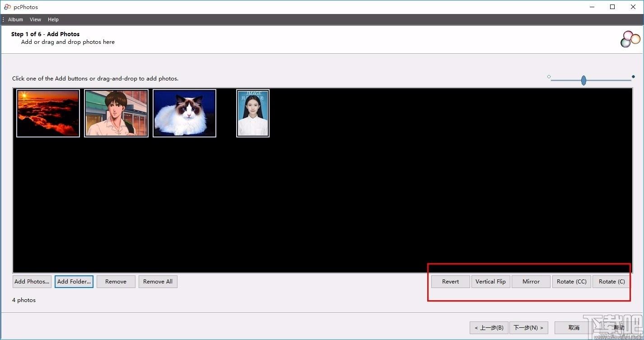Viewport: 644px width, 340px height.
Task: Click the menu bar grip handle
Action: tap(3, 19)
